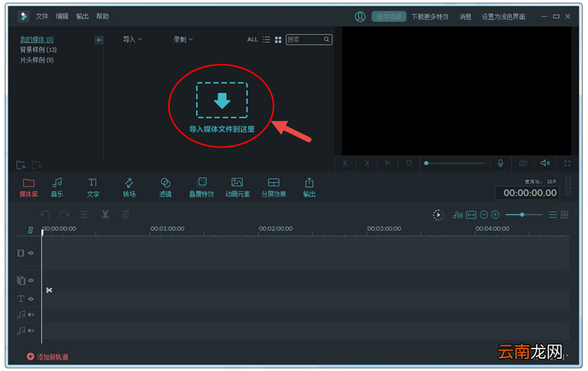Viewport: 588px width, 371px height.
Task: Open 下载更多特效 link
Action: pyautogui.click(x=430, y=16)
